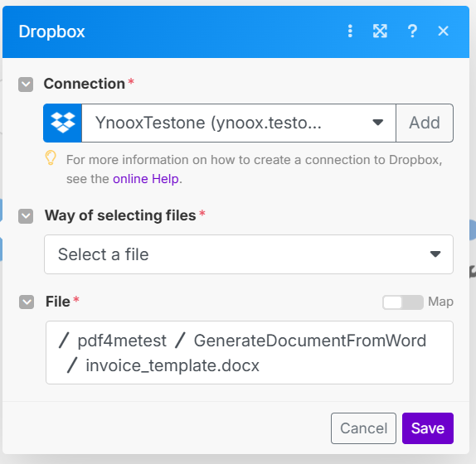Click the Add connection button

[x=425, y=123]
